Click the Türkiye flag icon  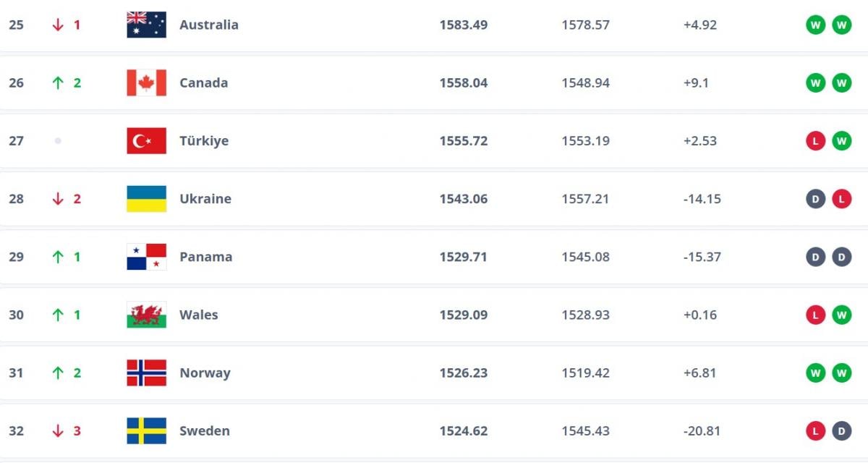[x=146, y=140]
